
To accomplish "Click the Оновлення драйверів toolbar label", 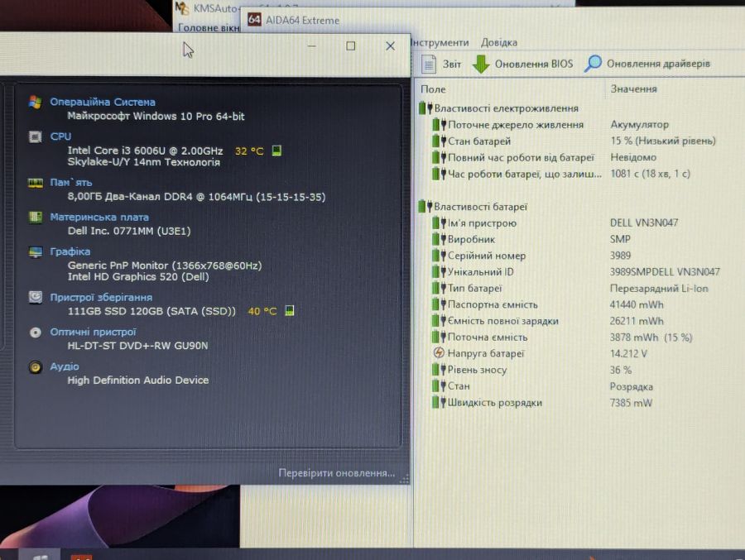I will (x=659, y=63).
